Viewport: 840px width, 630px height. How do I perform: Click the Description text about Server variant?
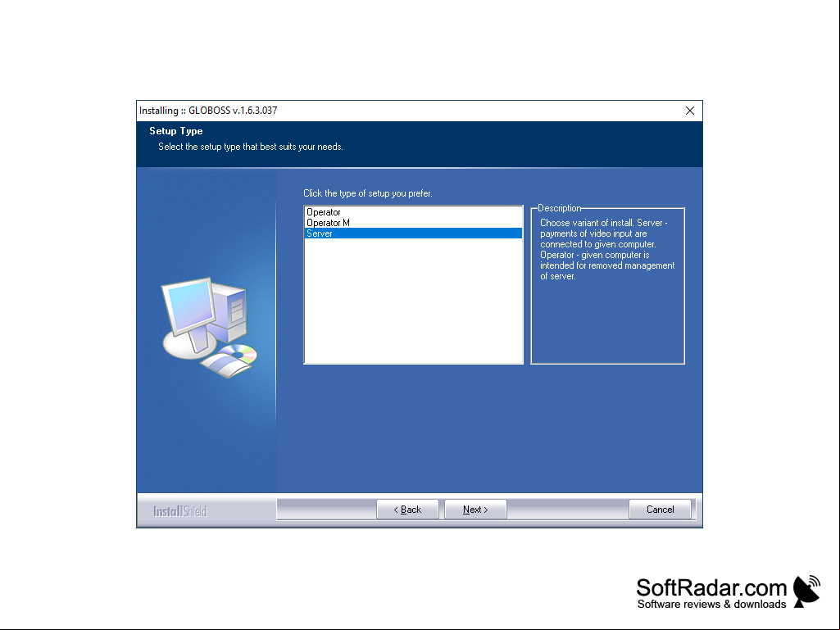pyautogui.click(x=607, y=250)
